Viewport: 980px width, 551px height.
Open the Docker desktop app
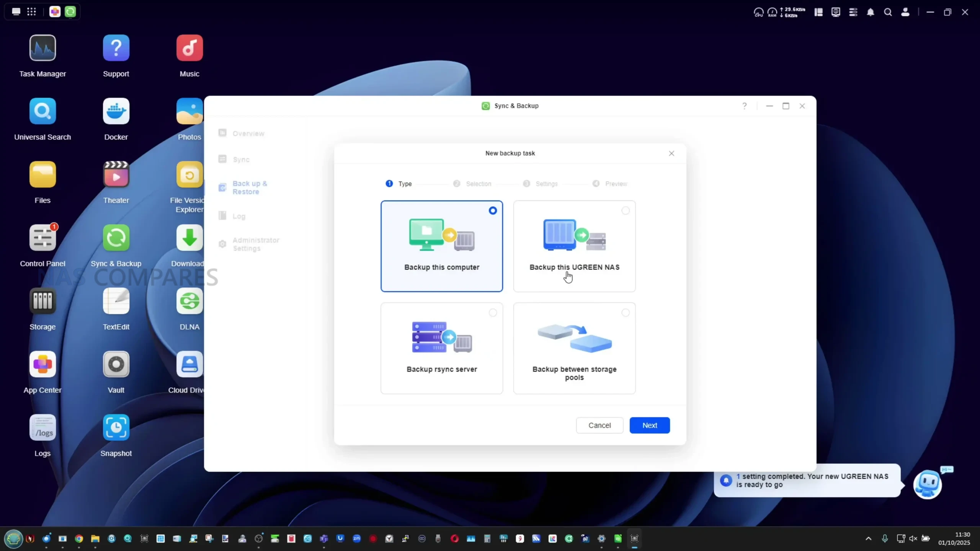116,111
